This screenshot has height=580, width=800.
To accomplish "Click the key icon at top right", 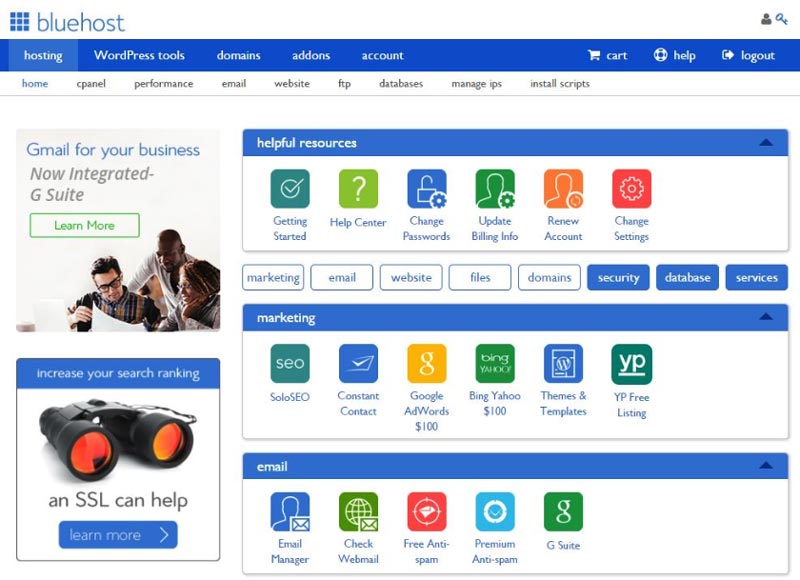I will tap(782, 19).
